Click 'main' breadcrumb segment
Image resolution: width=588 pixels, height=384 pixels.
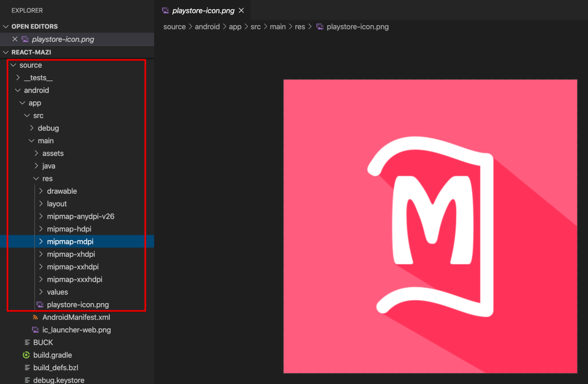coord(277,27)
